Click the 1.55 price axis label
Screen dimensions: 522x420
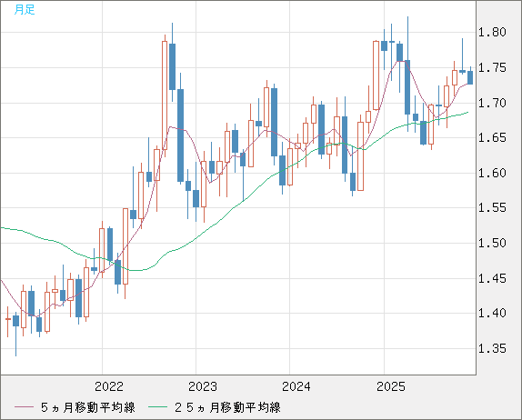(x=492, y=208)
